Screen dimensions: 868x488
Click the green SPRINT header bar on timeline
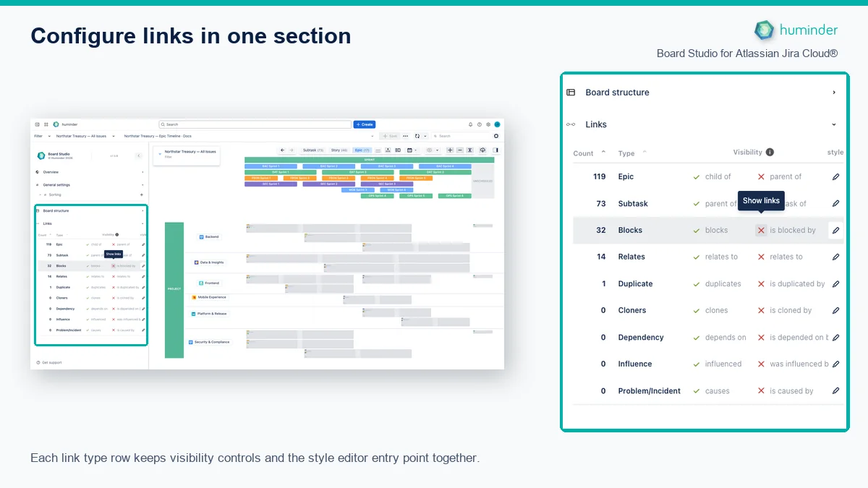(369, 160)
